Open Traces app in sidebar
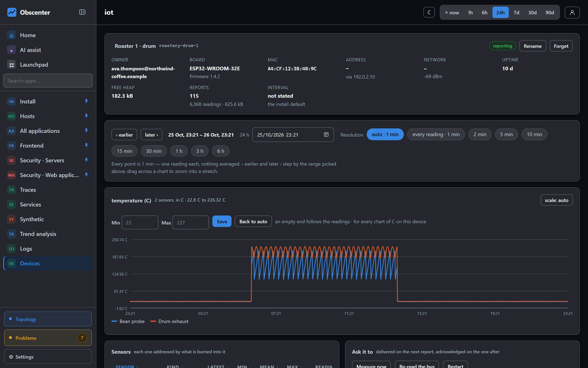This screenshot has height=368, width=588. (48, 190)
